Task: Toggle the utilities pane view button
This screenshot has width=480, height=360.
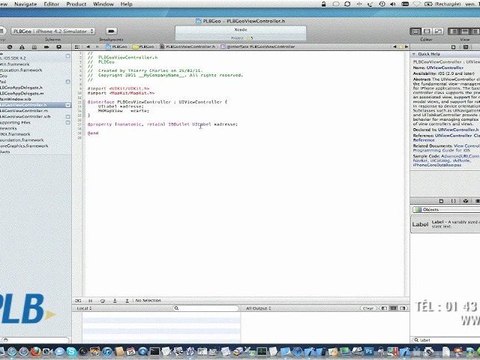Action: [475, 31]
